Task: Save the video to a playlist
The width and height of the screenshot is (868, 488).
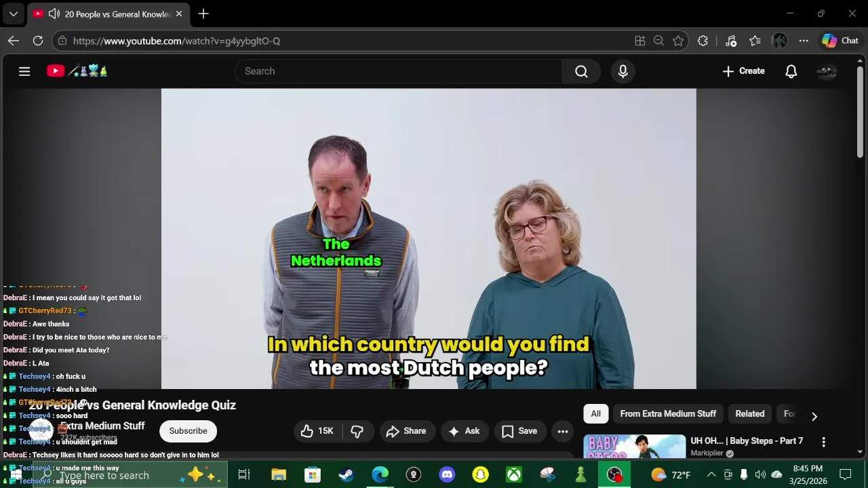Action: pyautogui.click(x=519, y=431)
